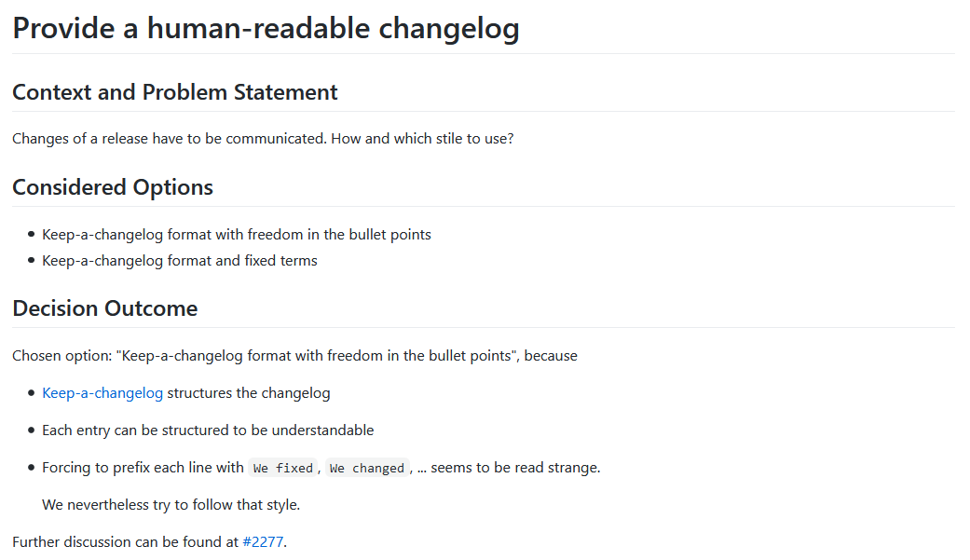Screen dimensions: 970x560
Task: Click the bullet marker before "Each entry"
Action: [32, 430]
